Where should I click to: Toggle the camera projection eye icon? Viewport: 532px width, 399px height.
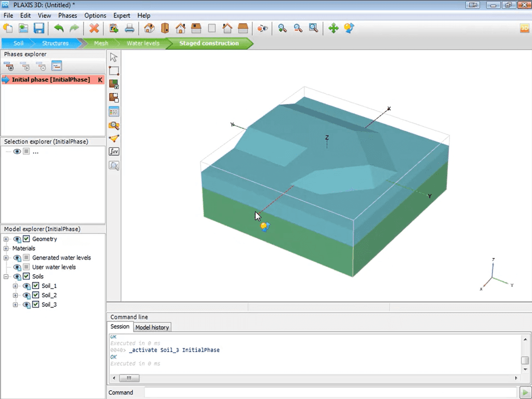pos(263,28)
